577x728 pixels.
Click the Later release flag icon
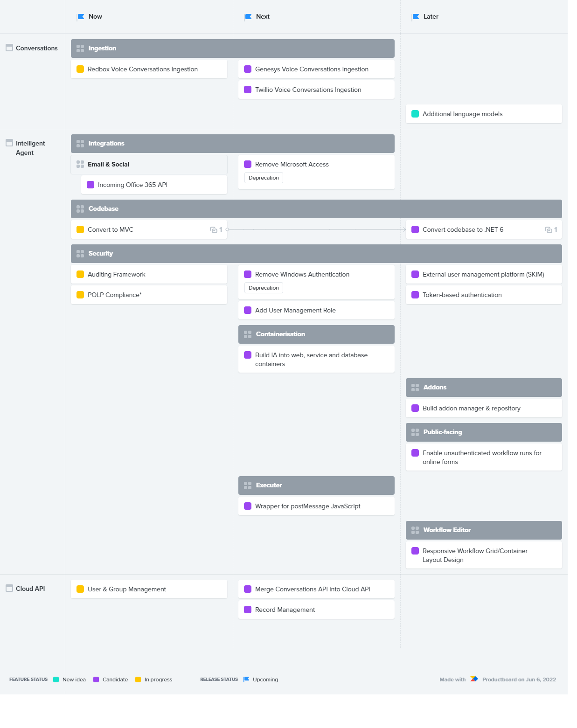[x=416, y=17]
